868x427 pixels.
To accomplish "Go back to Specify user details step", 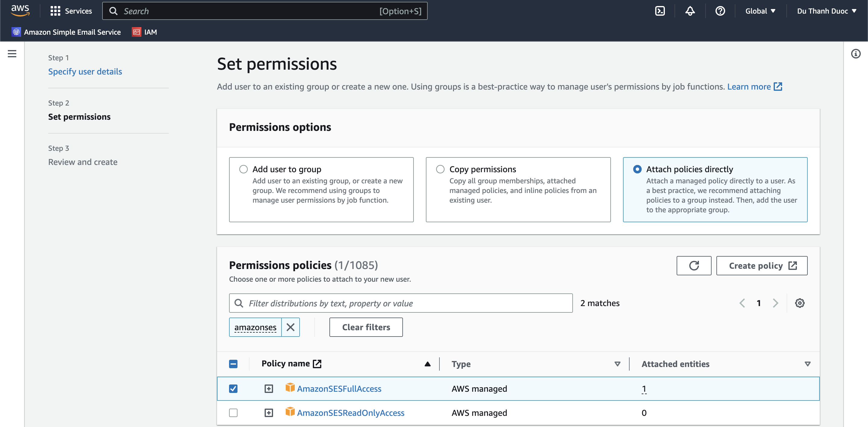I will point(85,71).
